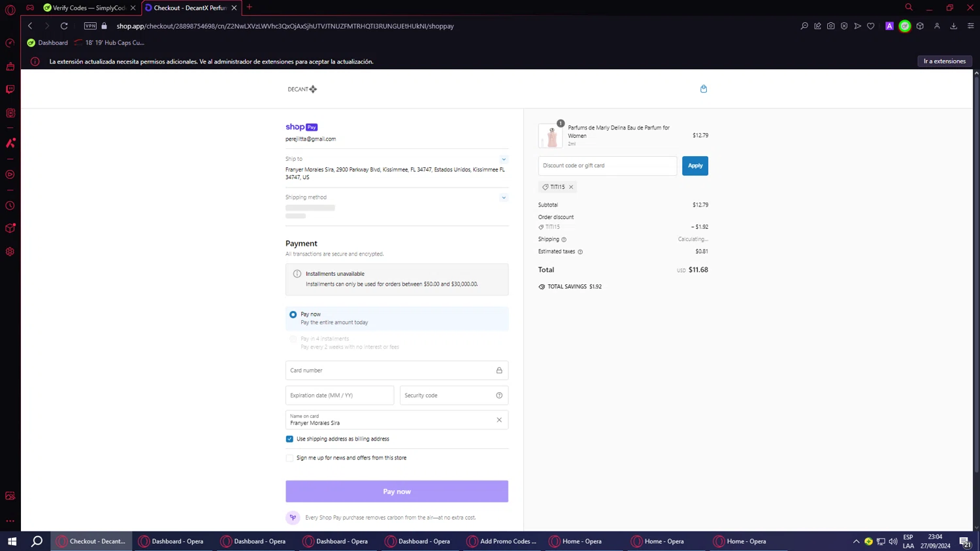Uncheck Use shipping address as billing address

click(289, 439)
